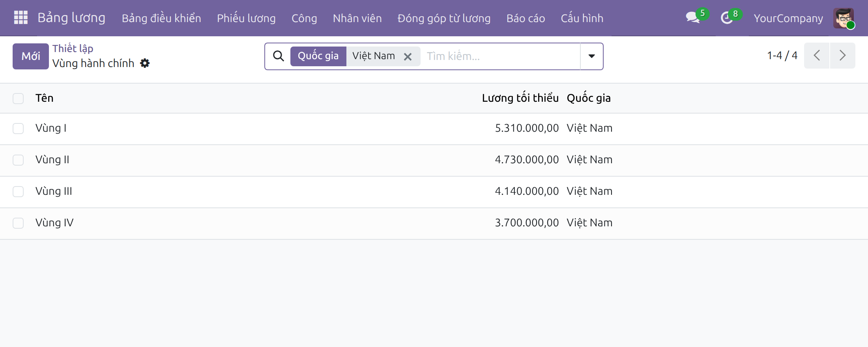The height and width of the screenshot is (347, 868).
Task: Open the Công menu
Action: pos(304,18)
